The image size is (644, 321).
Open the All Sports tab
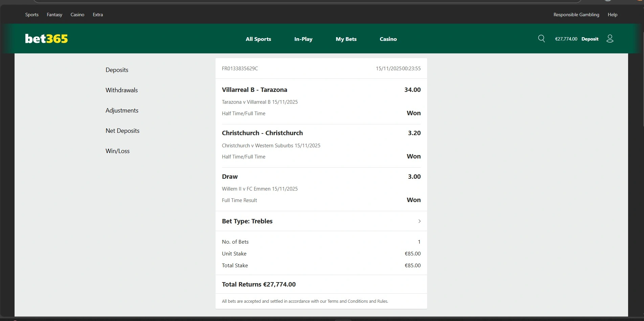(258, 39)
